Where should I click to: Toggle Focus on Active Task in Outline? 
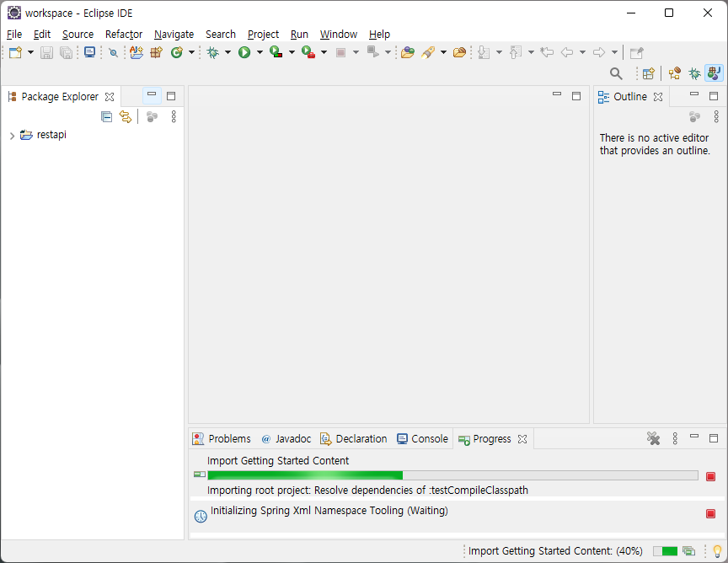(x=694, y=116)
